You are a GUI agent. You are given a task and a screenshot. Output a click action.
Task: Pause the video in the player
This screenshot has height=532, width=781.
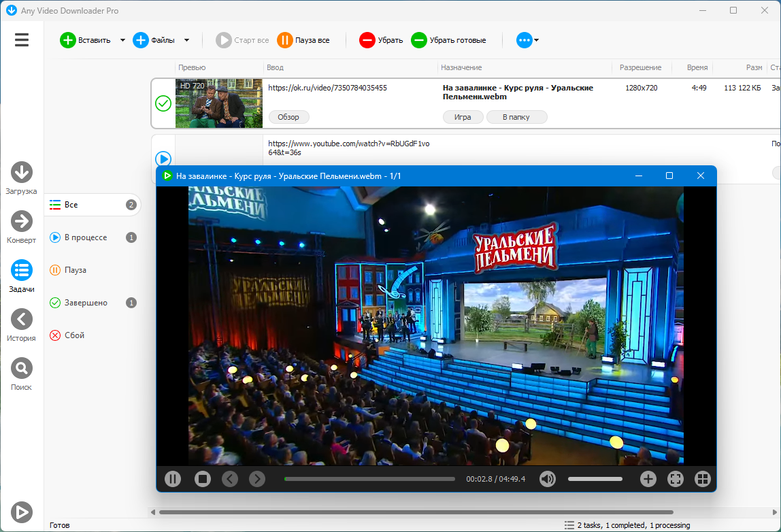tap(173, 479)
